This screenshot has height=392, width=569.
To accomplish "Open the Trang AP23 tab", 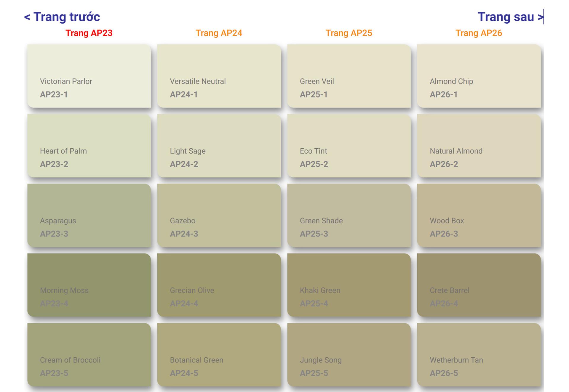I will [89, 33].
